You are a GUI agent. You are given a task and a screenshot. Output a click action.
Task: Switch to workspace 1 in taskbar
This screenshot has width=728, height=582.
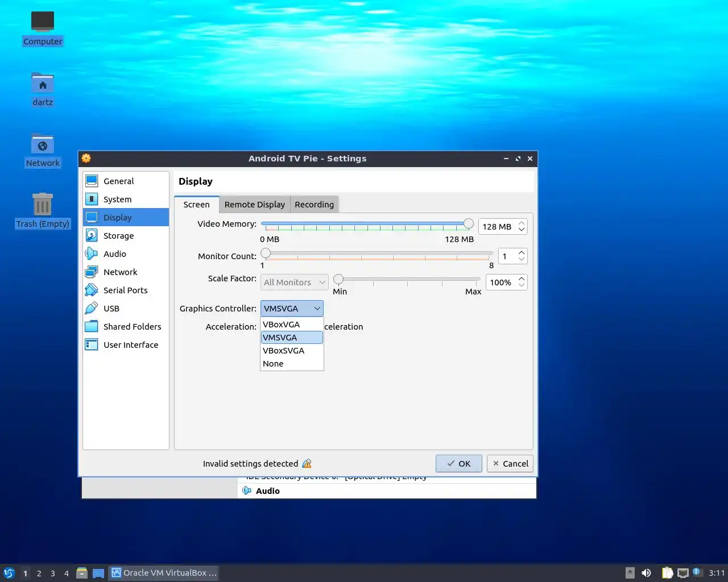[25, 573]
